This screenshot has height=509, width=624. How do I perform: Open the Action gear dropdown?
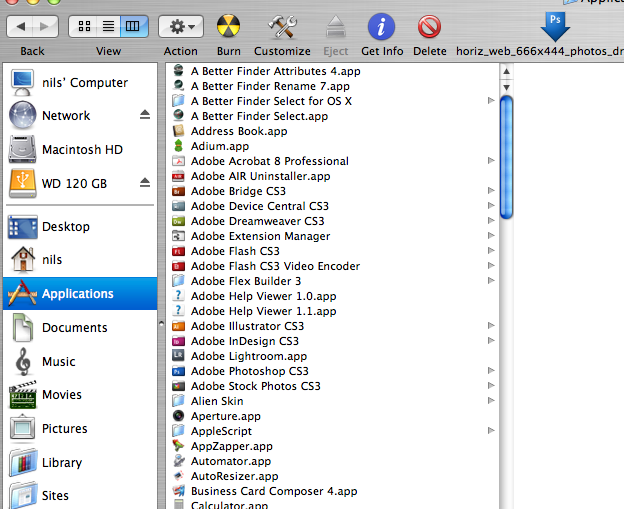tap(181, 27)
